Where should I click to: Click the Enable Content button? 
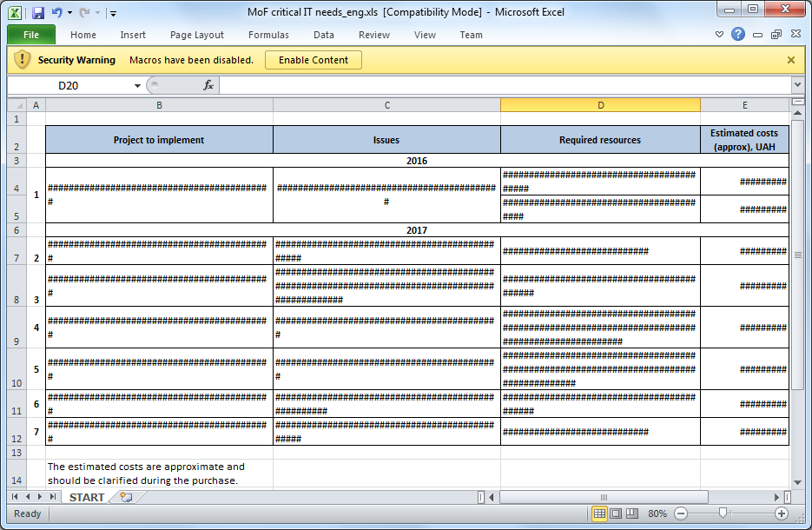pos(313,60)
